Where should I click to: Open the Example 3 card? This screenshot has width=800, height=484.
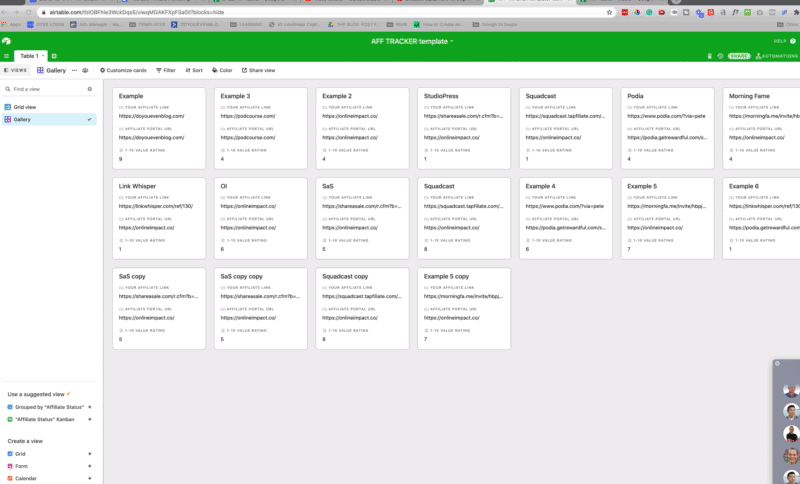pos(261,128)
